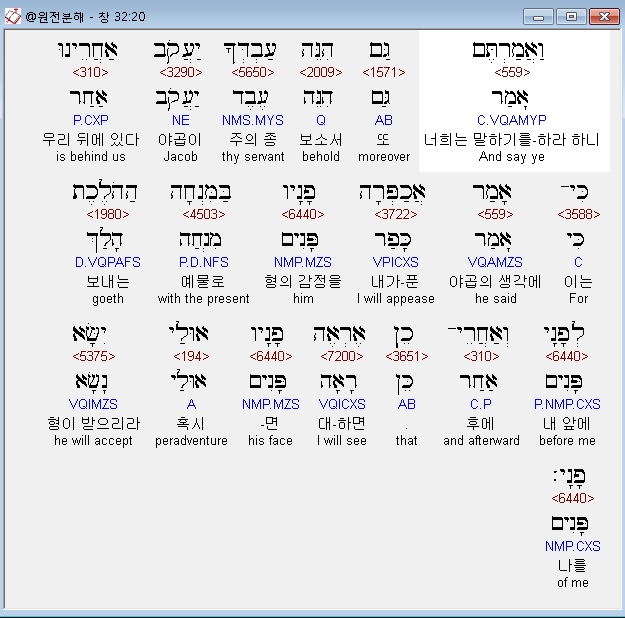The height and width of the screenshot is (618, 625).
Task: Click parsing code NMP.MZS above 'his face'
Action: [x=271, y=404]
